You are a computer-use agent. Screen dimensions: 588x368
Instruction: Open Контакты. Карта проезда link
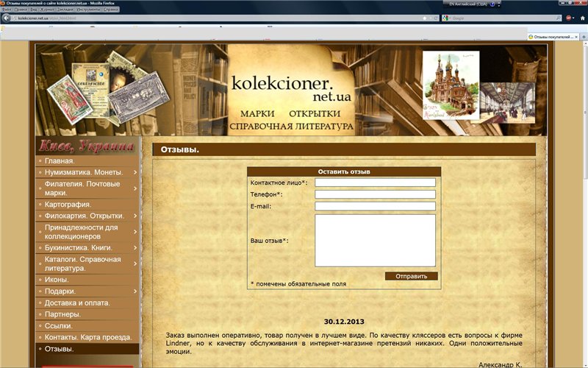87,337
